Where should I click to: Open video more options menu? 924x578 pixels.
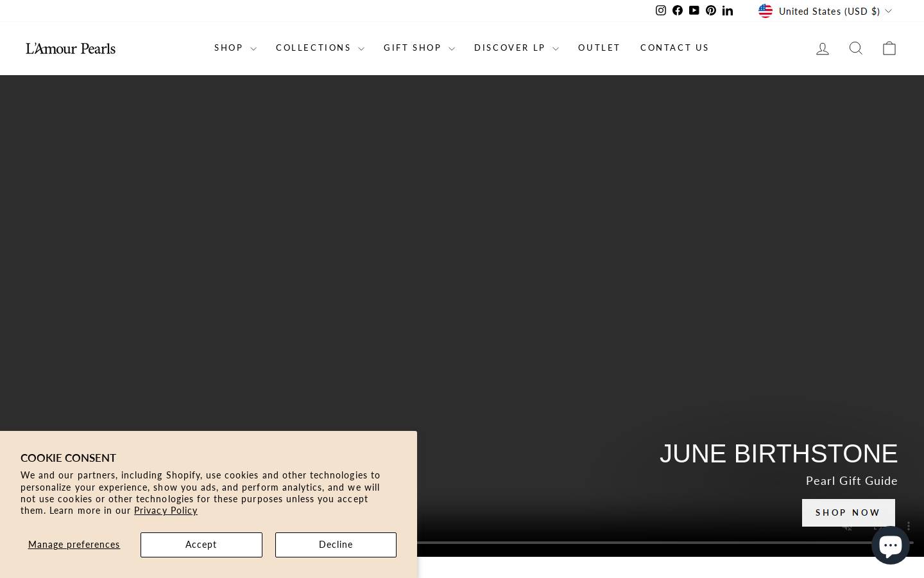pos(909,526)
